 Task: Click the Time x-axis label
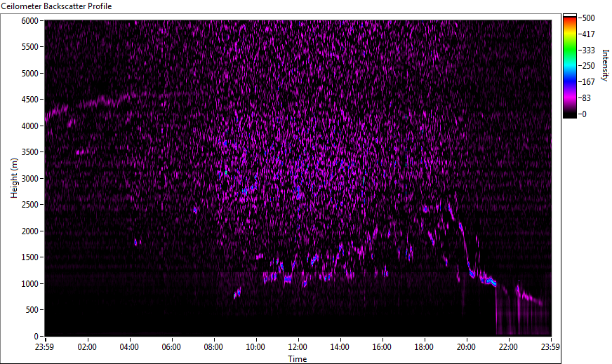[297, 359]
